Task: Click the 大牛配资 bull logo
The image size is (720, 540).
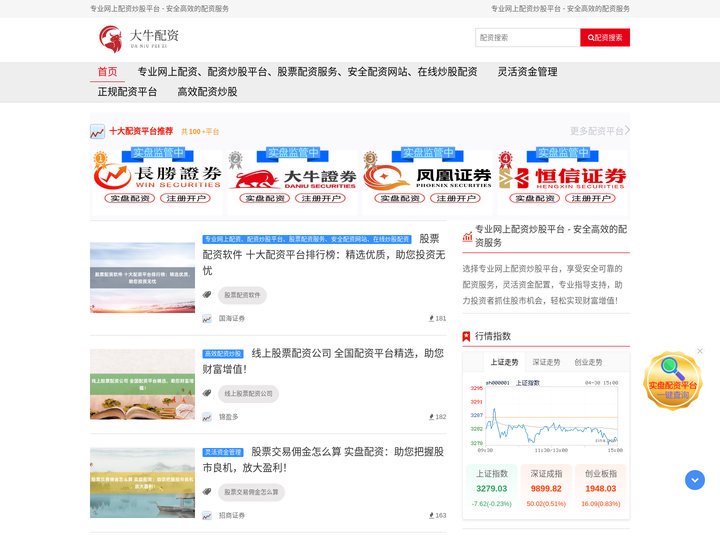Action: pyautogui.click(x=139, y=39)
